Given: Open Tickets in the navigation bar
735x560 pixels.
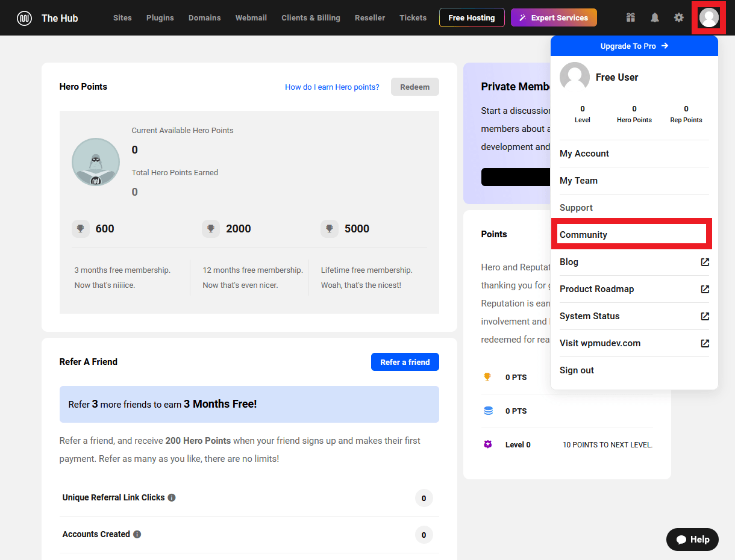Looking at the screenshot, I should 413,17.
